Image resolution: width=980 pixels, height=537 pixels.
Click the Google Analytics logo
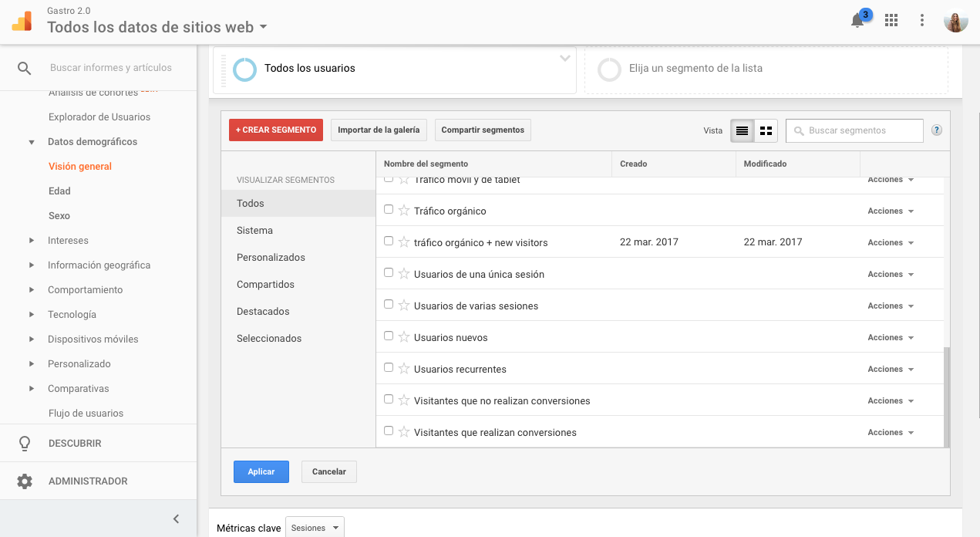tap(21, 21)
